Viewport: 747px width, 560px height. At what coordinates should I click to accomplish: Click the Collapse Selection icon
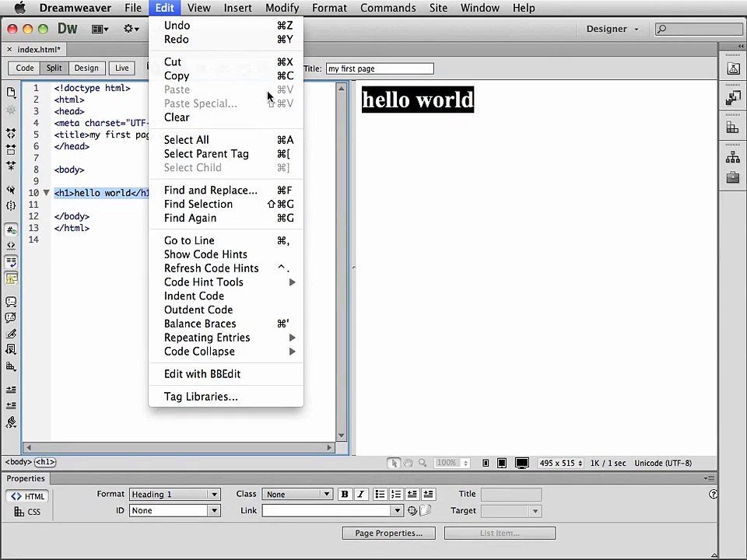pyautogui.click(x=11, y=149)
